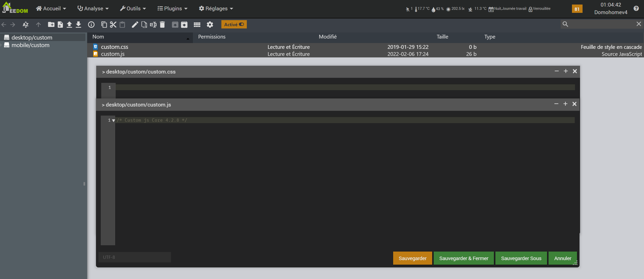Expand the Plugins dropdown menu

[x=173, y=9]
